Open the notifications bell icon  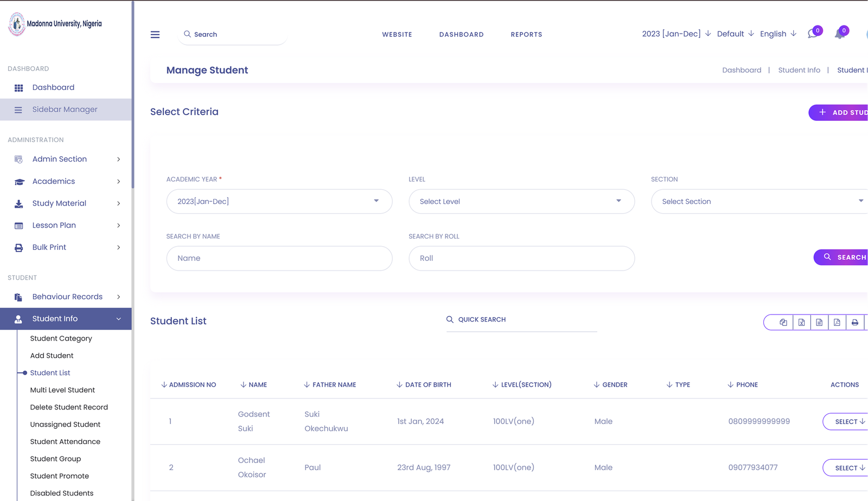point(840,34)
